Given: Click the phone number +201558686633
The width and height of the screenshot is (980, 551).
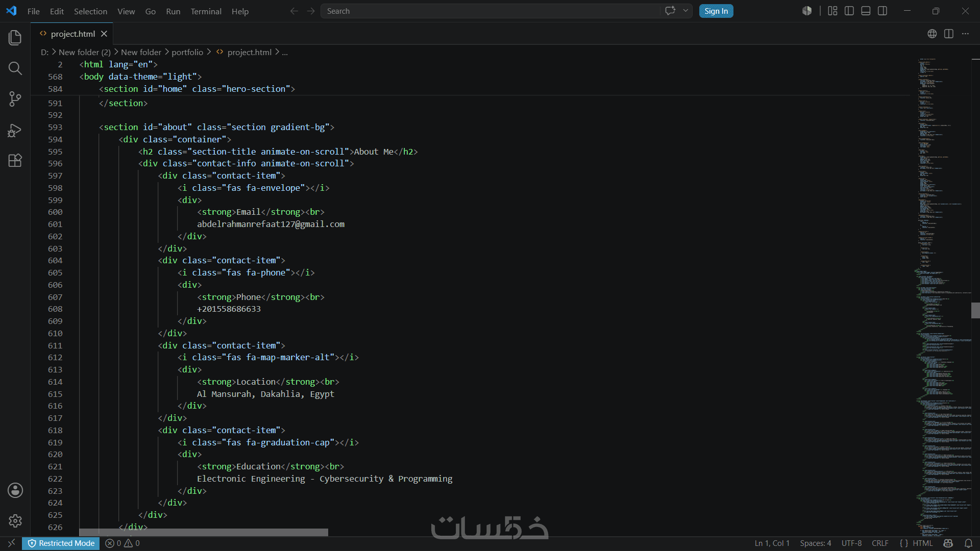Looking at the screenshot, I should (x=229, y=309).
